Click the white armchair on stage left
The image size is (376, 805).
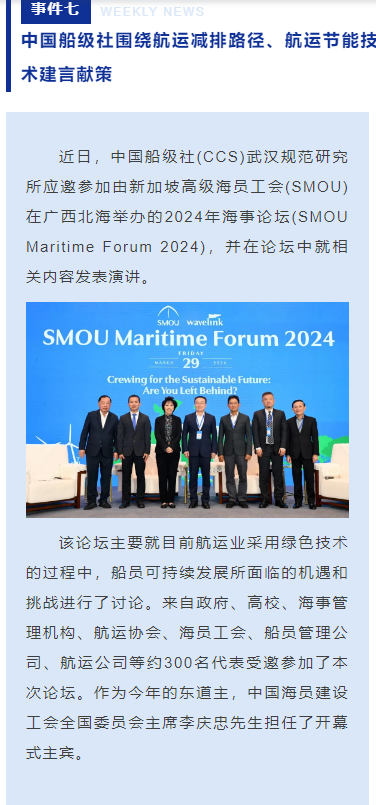tap(53, 476)
